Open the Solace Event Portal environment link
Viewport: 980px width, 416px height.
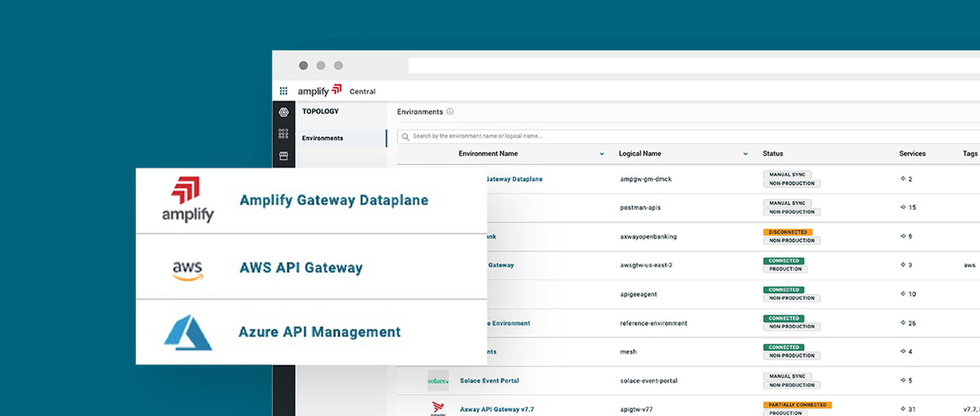[x=489, y=381]
